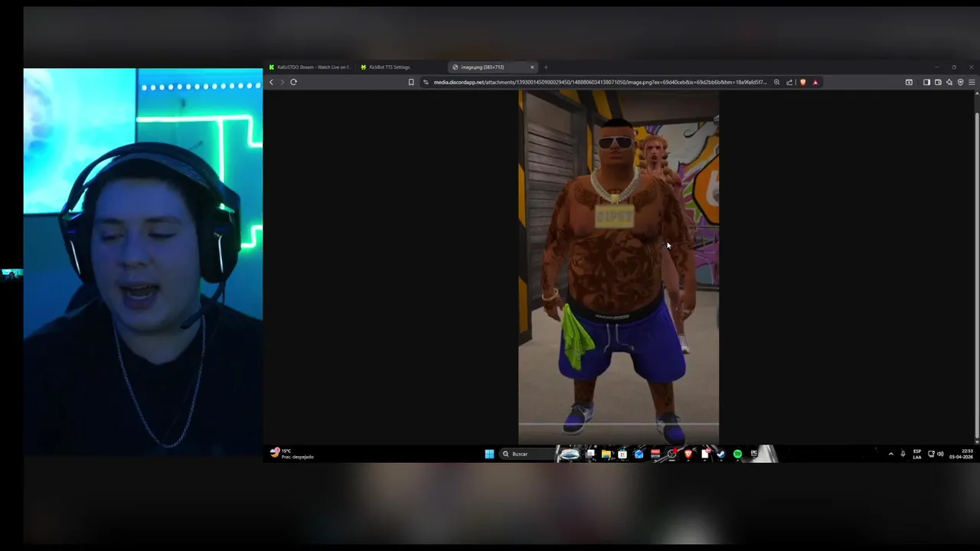Open Epic Games launcher taskbar icon
The height and width of the screenshot is (551, 980).
point(753,454)
